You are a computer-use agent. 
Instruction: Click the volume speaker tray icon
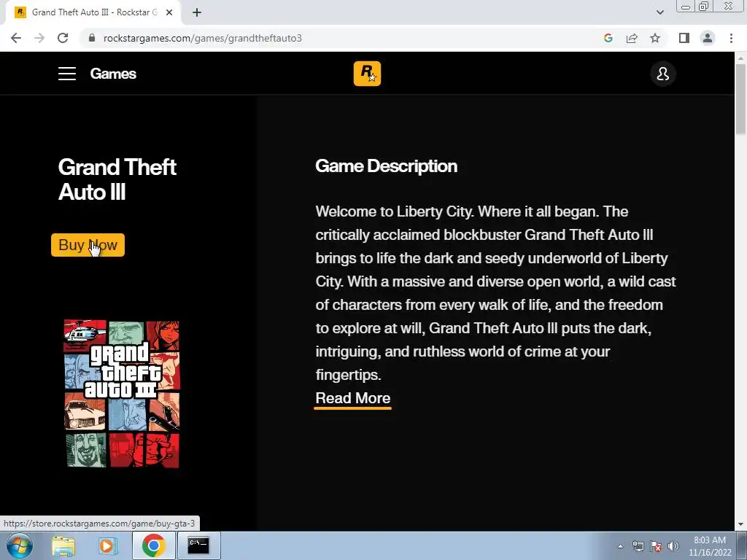tap(673, 546)
